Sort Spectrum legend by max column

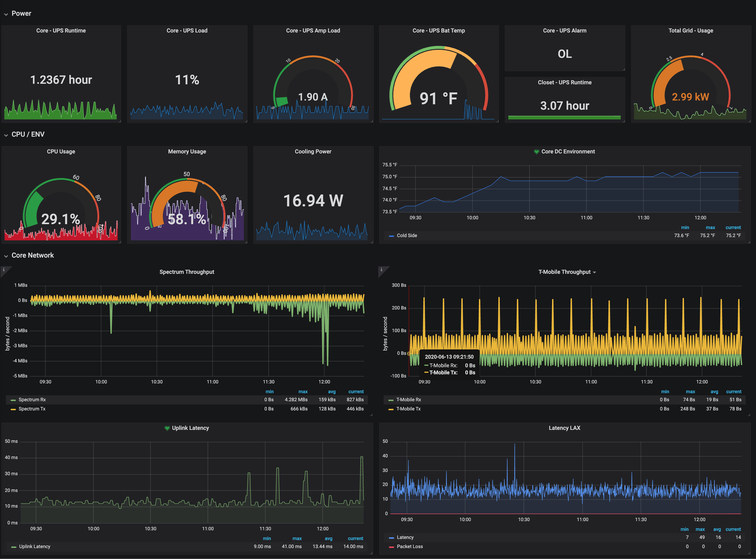pos(303,391)
